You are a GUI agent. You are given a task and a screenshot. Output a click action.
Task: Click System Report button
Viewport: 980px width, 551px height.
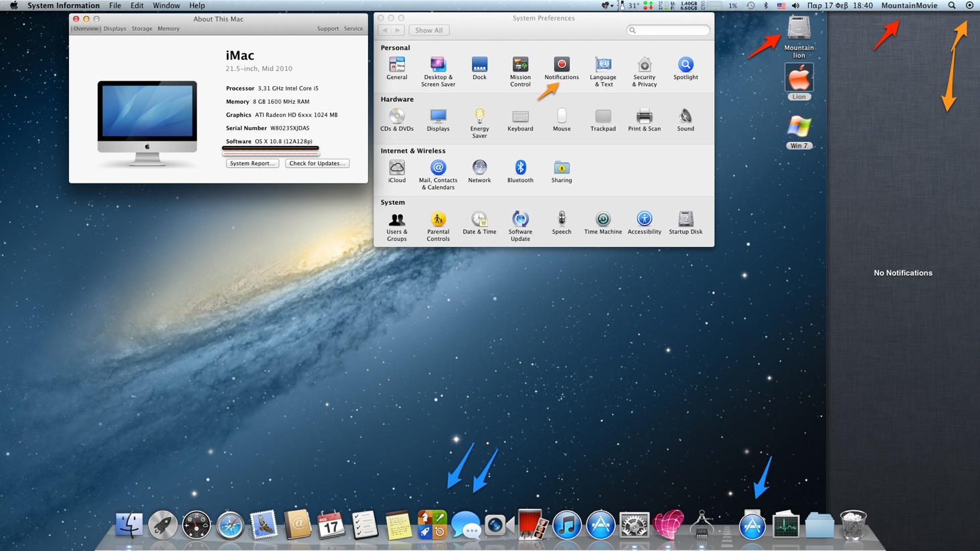252,163
